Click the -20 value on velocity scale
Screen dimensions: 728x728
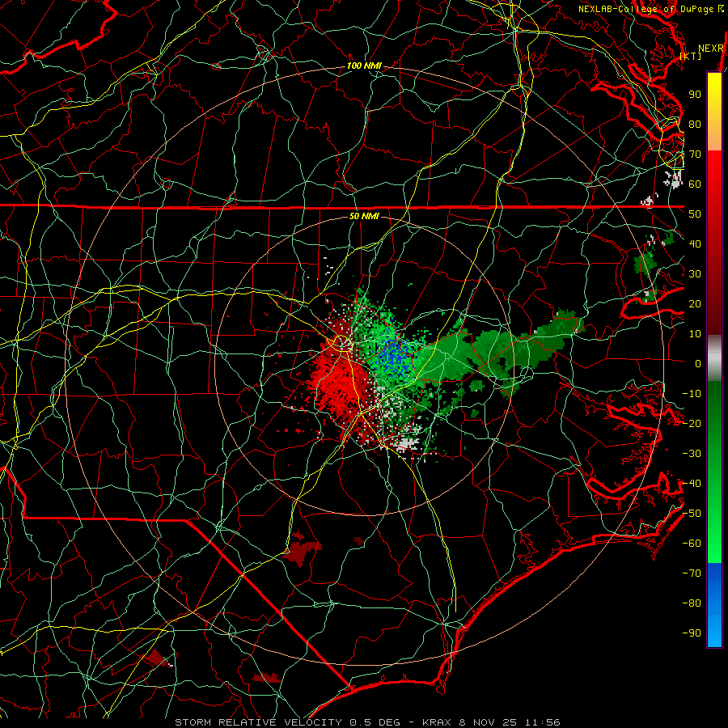click(692, 423)
